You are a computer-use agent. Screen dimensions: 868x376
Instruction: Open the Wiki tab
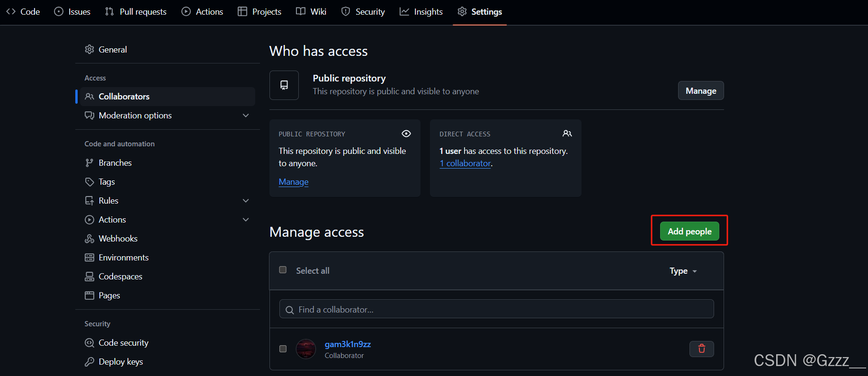click(x=311, y=11)
